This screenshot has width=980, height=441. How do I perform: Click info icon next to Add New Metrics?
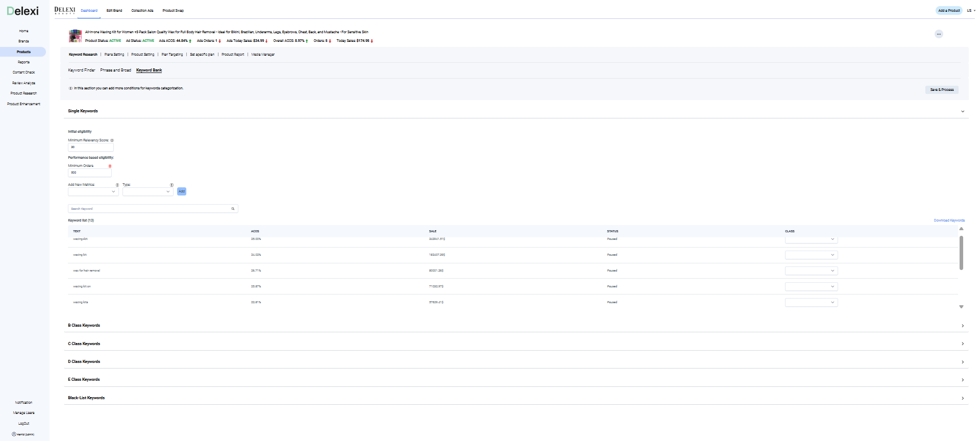coord(117,185)
